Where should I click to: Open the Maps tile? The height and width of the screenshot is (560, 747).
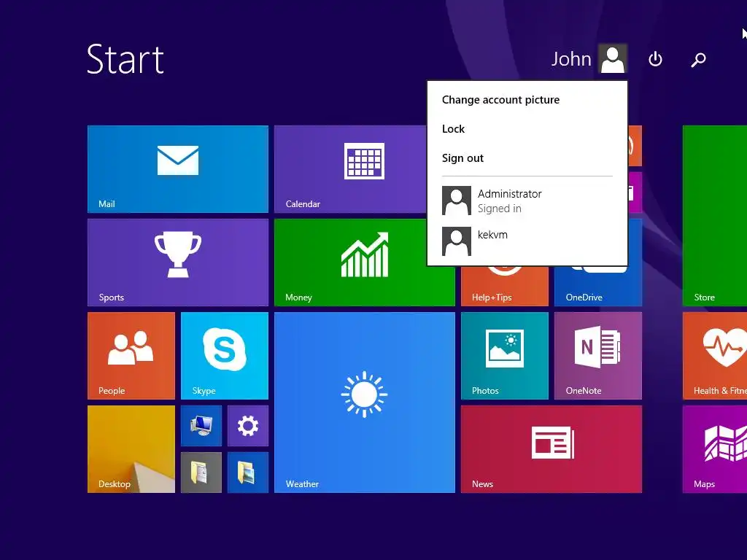tap(715, 449)
